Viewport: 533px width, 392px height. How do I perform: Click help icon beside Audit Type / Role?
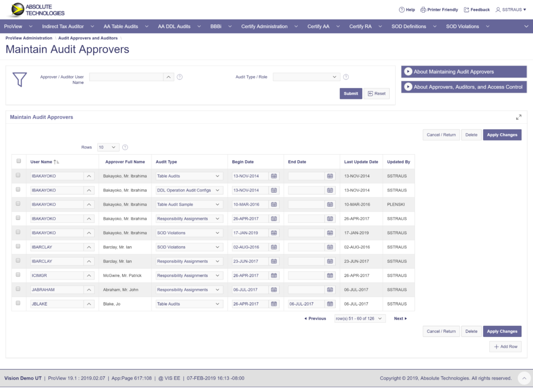(x=346, y=77)
